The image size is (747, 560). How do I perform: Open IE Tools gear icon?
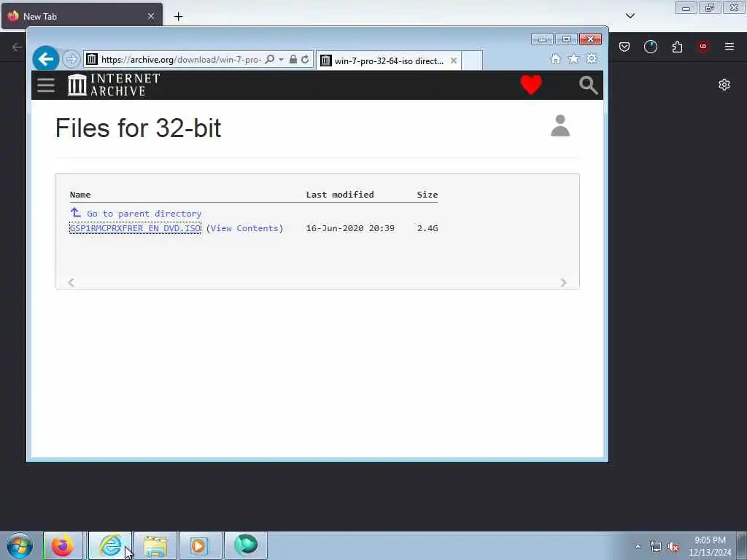(x=591, y=58)
